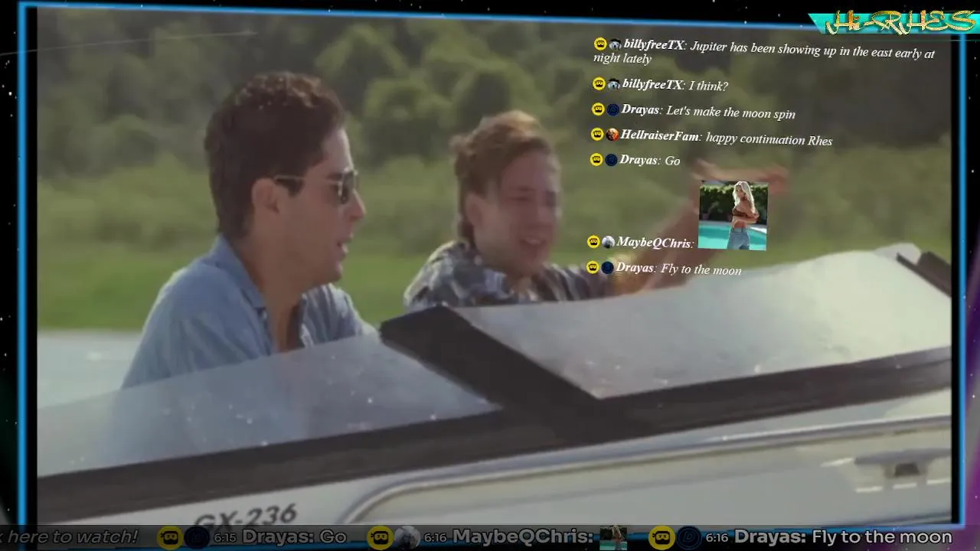The height and width of the screenshot is (551, 980).
Task: Click the ticker avatar before '6:16 Drayas: Fly to the moon'
Action: tap(689, 538)
